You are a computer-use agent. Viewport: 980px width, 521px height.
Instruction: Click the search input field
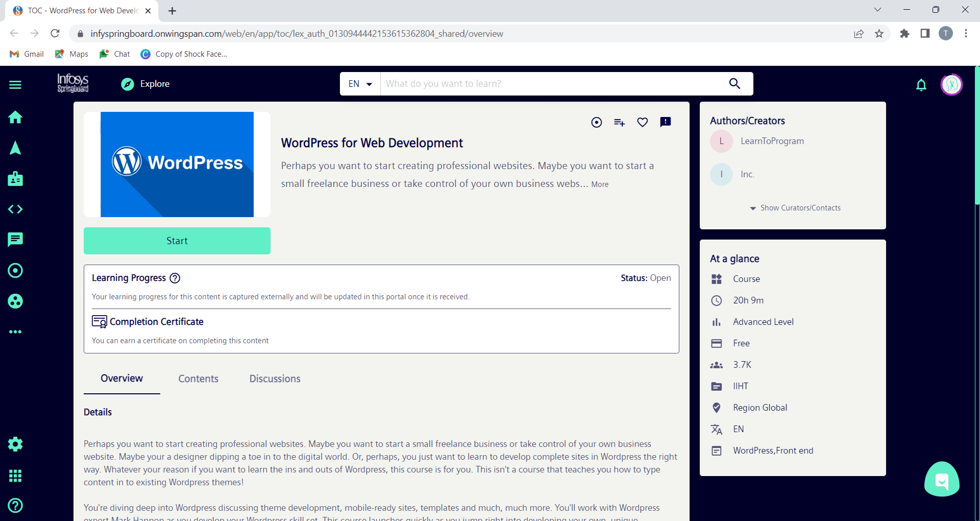(x=554, y=84)
